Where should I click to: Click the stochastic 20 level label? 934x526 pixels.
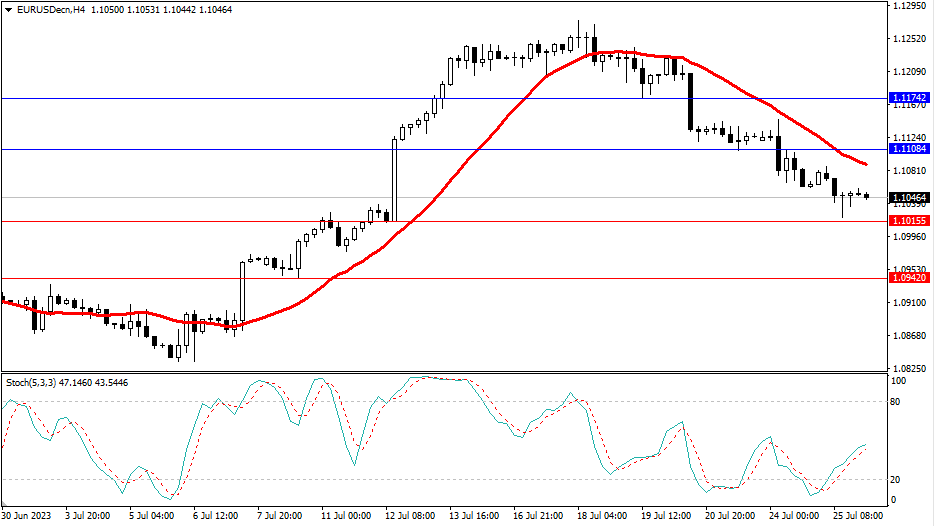click(x=897, y=479)
